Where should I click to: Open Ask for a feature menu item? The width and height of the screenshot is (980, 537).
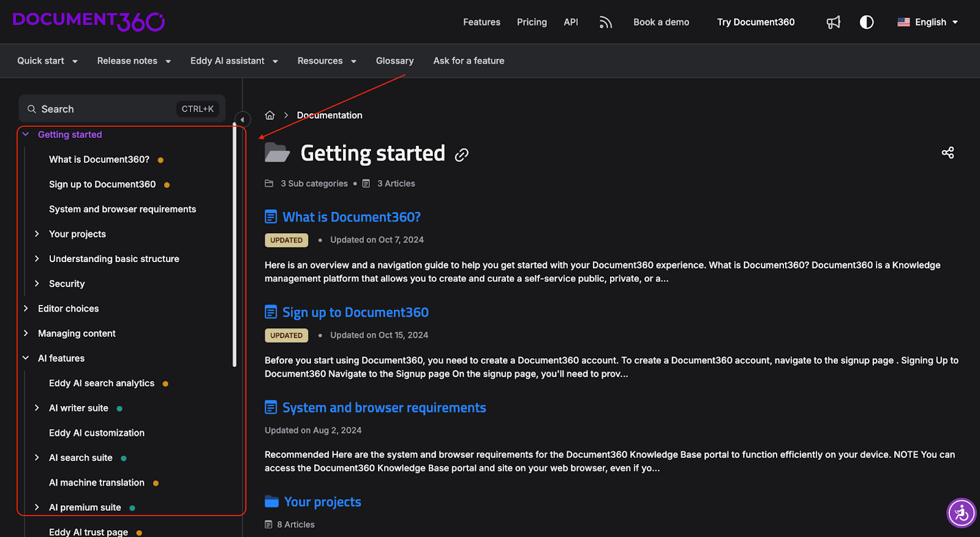pos(469,61)
